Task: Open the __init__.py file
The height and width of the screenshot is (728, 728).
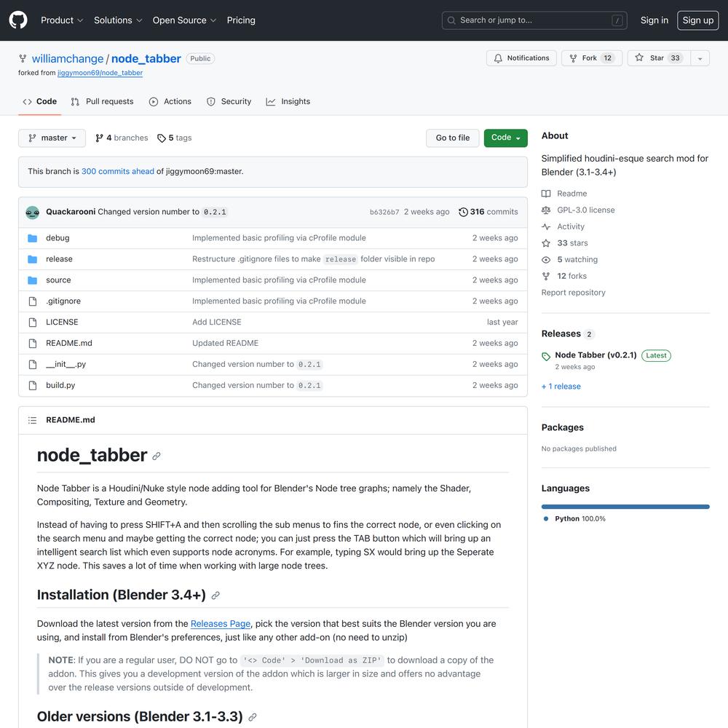Action: click(66, 365)
